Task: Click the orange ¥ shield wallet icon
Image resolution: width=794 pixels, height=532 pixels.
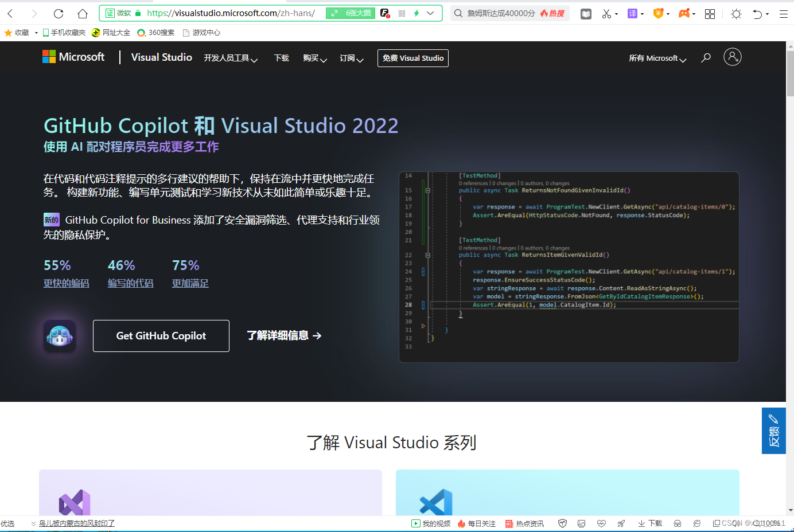Action: pyautogui.click(x=658, y=13)
